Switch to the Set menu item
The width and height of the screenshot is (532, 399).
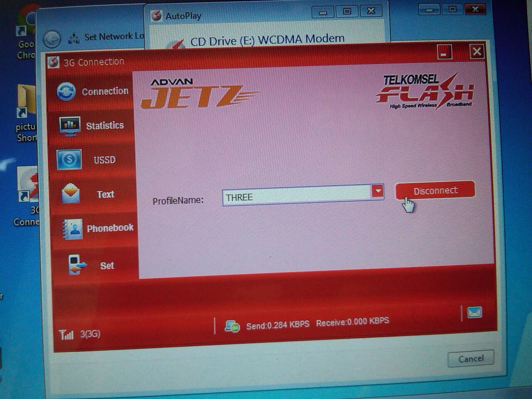(x=107, y=266)
